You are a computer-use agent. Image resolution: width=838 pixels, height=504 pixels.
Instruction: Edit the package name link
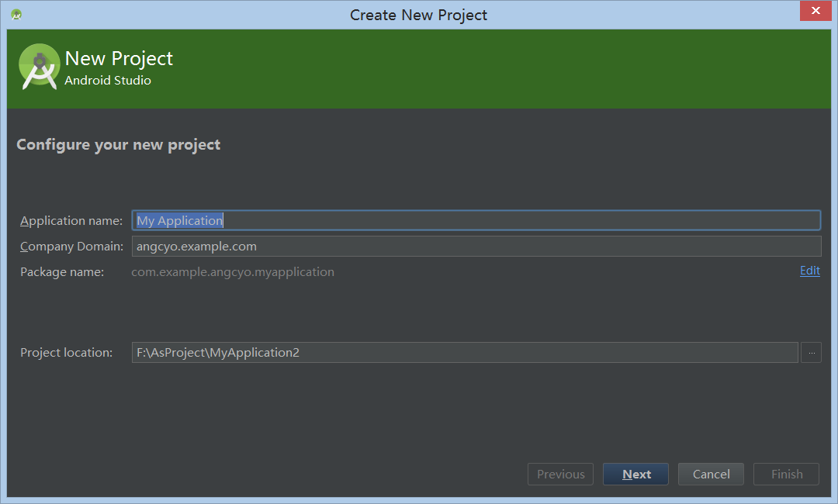coord(809,271)
